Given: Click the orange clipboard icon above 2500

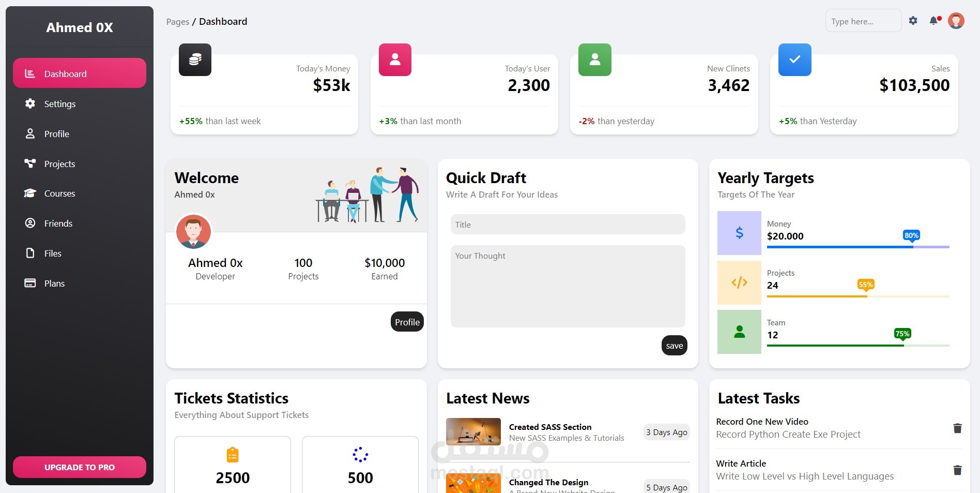Looking at the screenshot, I should point(233,455).
